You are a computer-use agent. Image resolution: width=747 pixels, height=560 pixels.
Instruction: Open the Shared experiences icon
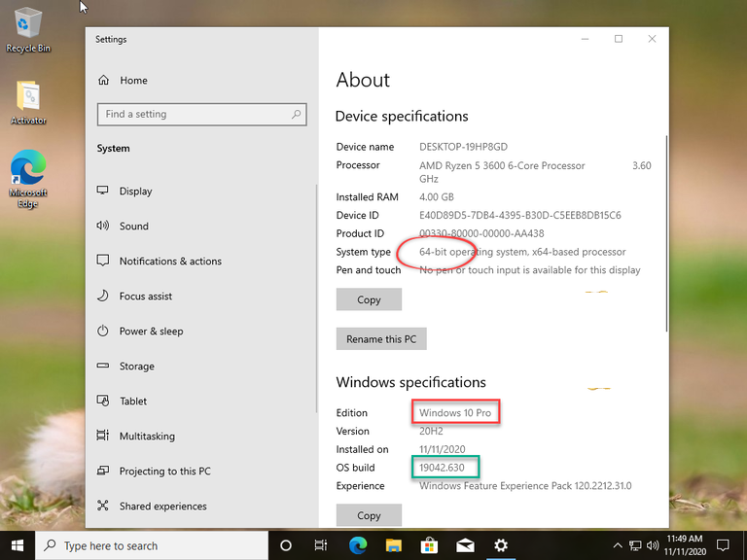pos(103,506)
